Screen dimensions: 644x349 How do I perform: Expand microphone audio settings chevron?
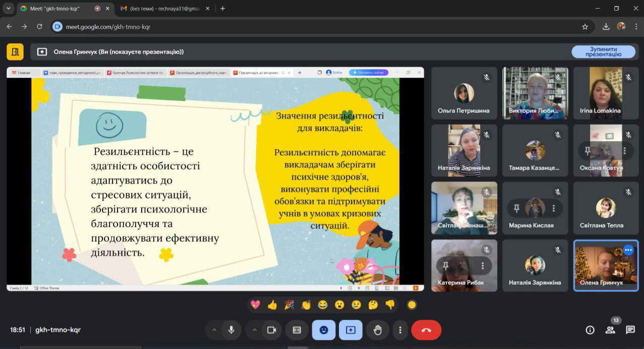[x=214, y=330]
